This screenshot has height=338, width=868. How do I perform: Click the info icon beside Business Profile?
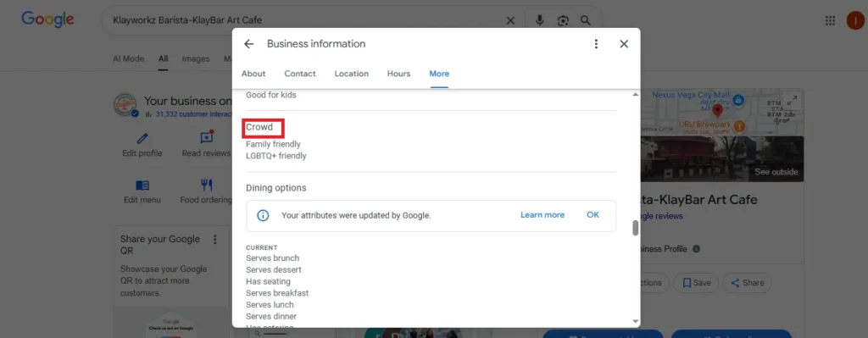(697, 249)
